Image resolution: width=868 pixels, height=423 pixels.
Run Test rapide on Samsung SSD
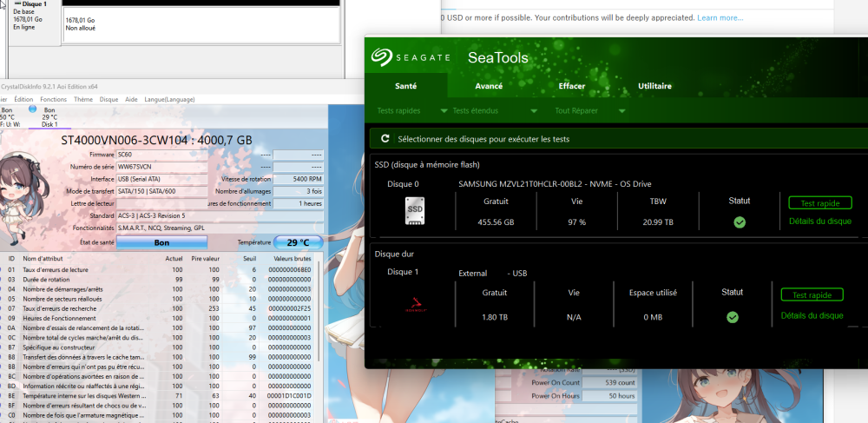click(x=819, y=203)
